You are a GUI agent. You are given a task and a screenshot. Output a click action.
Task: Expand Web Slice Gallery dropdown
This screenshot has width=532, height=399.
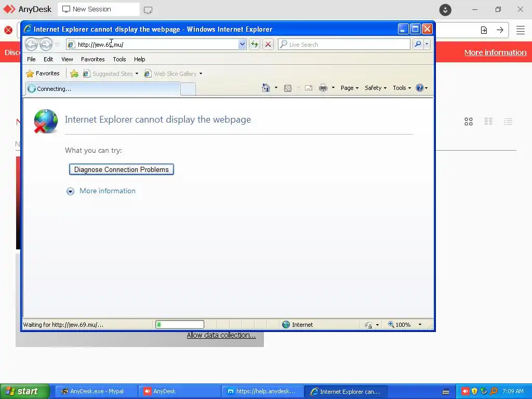point(201,74)
